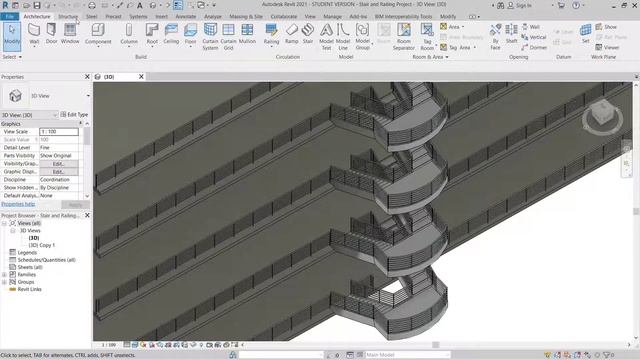
Task: Switch to the Annotate tab
Action: [x=186, y=16]
